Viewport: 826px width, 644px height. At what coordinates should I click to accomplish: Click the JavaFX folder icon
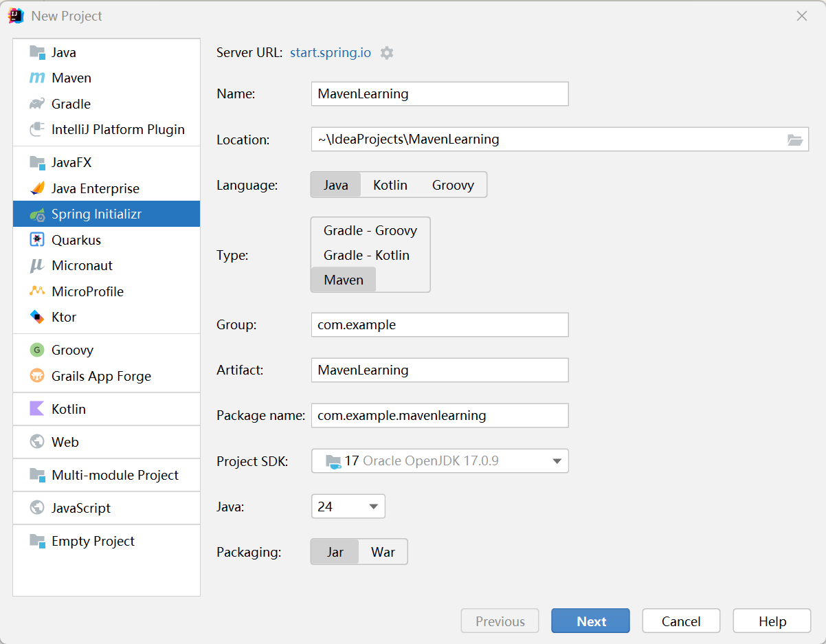37,162
